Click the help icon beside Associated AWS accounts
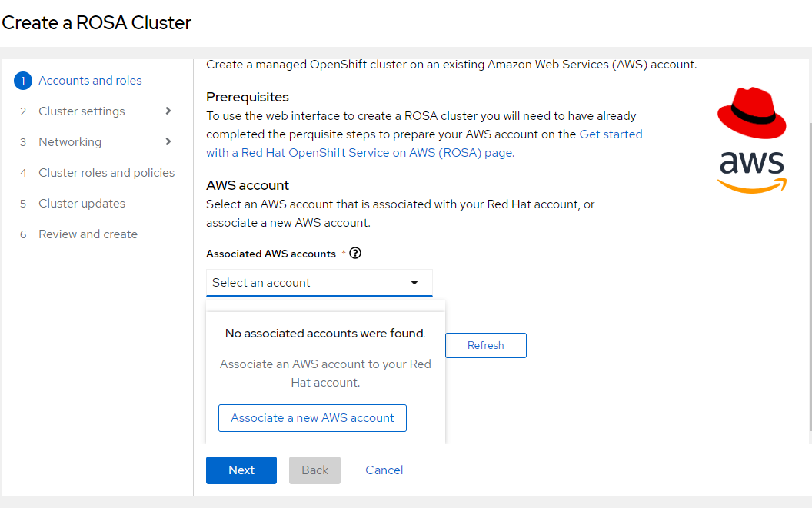Screen dimensions: 812x508 (x=355, y=254)
